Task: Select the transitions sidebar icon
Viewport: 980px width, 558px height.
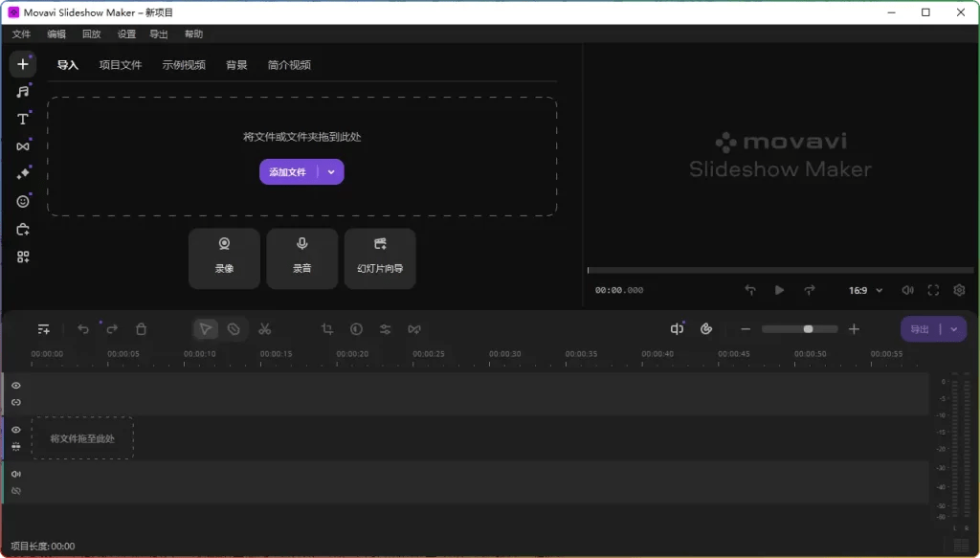Action: 22,145
